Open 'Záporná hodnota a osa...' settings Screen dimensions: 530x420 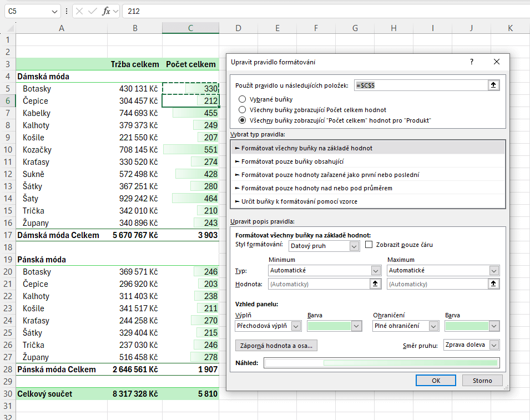(276, 346)
